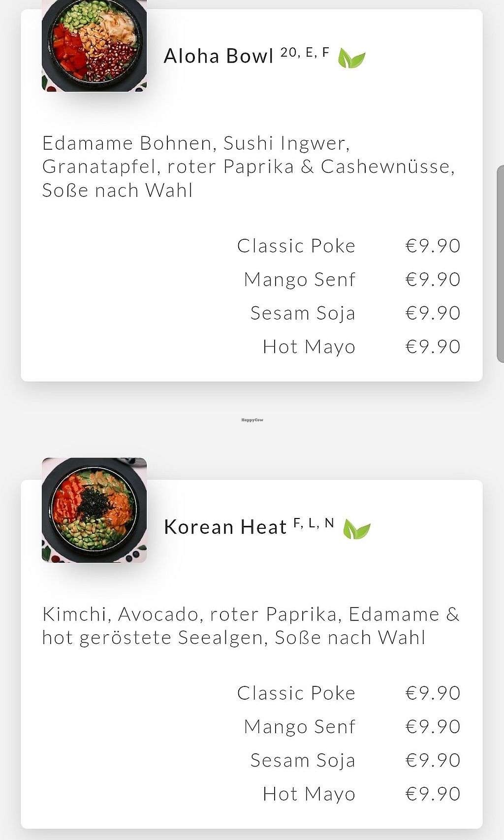Image resolution: width=504 pixels, height=840 pixels.
Task: Choose Classic Poke sauce for Korean Heat
Action: tap(296, 693)
